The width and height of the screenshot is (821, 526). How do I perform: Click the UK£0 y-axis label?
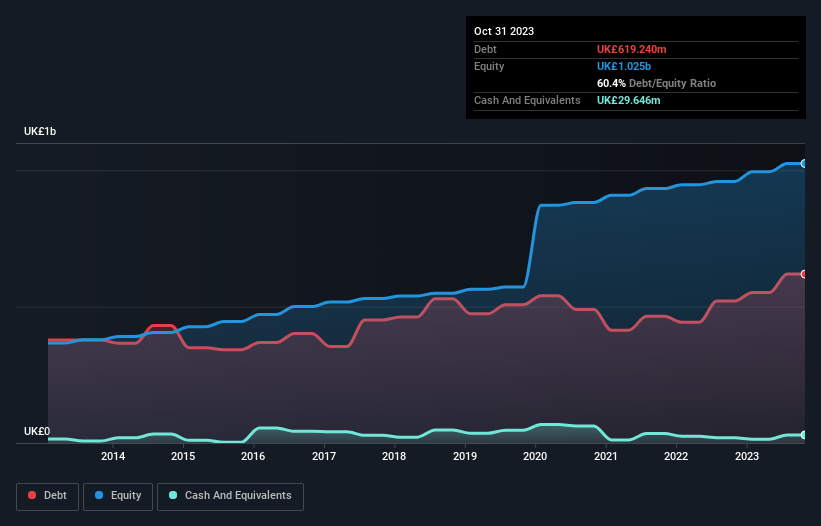click(37, 431)
